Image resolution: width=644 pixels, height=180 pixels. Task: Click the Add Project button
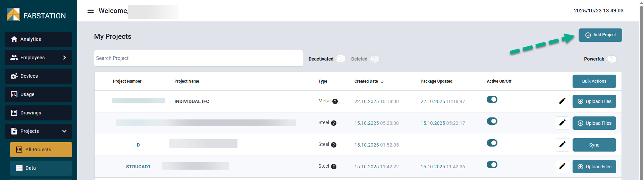600,35
